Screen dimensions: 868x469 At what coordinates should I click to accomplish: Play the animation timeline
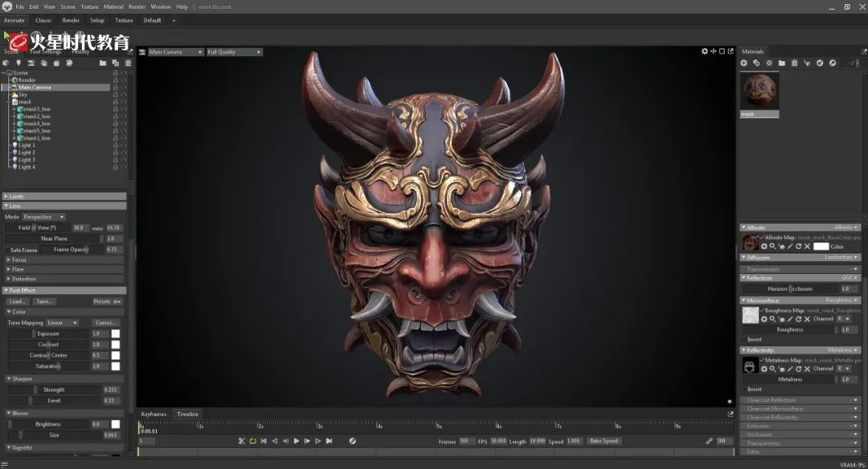[x=296, y=441]
